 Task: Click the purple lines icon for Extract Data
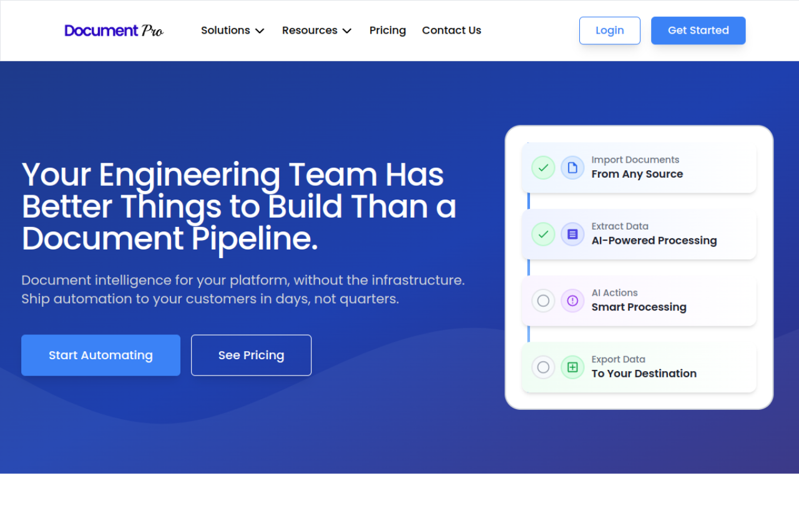tap(572, 235)
